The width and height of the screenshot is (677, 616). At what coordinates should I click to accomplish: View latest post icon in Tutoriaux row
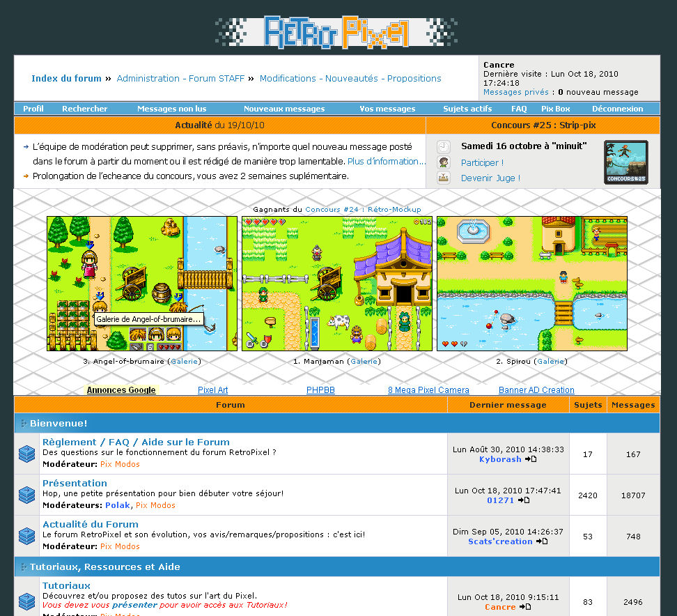tap(525, 607)
